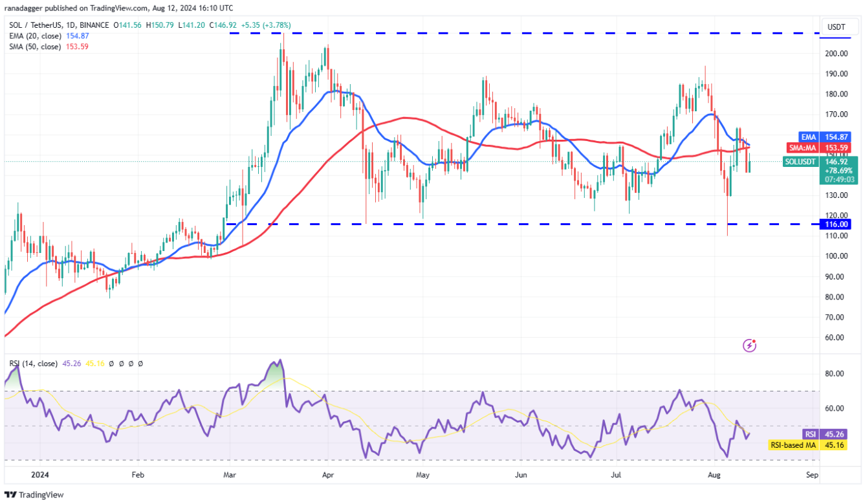The width and height of the screenshot is (865, 504).
Task: Click the 200.00 price scale value
Action: pyautogui.click(x=835, y=53)
